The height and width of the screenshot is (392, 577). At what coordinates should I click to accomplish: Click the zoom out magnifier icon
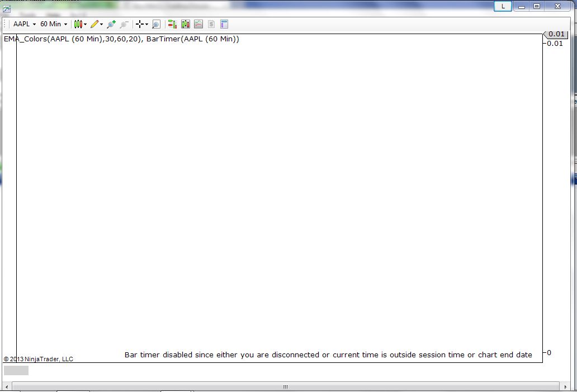pyautogui.click(x=124, y=24)
